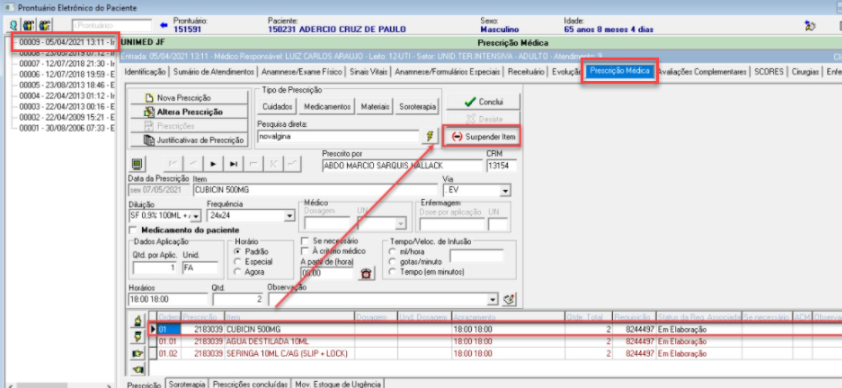Select atendimento 00007 - 12/07/2018 in tree
Screen dimensions: 842x388
click(x=67, y=63)
